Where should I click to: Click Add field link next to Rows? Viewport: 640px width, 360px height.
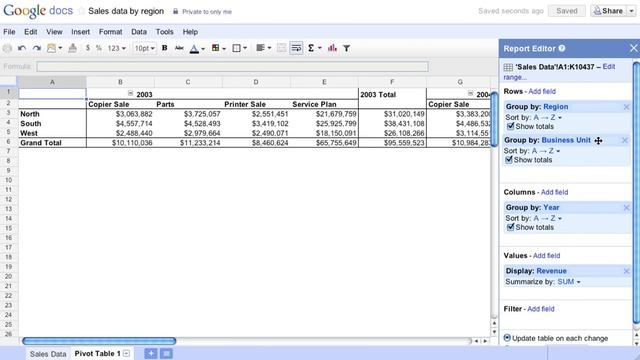(x=542, y=91)
